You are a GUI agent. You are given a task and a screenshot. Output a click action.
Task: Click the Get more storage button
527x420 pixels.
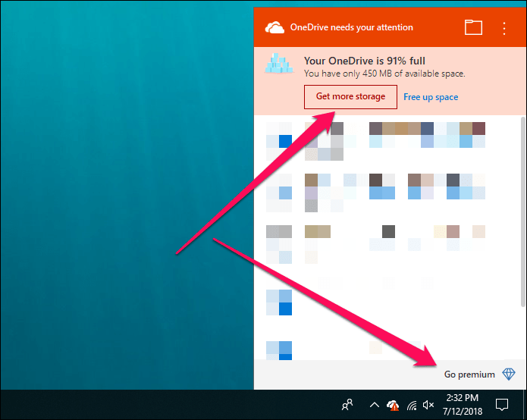pyautogui.click(x=350, y=97)
